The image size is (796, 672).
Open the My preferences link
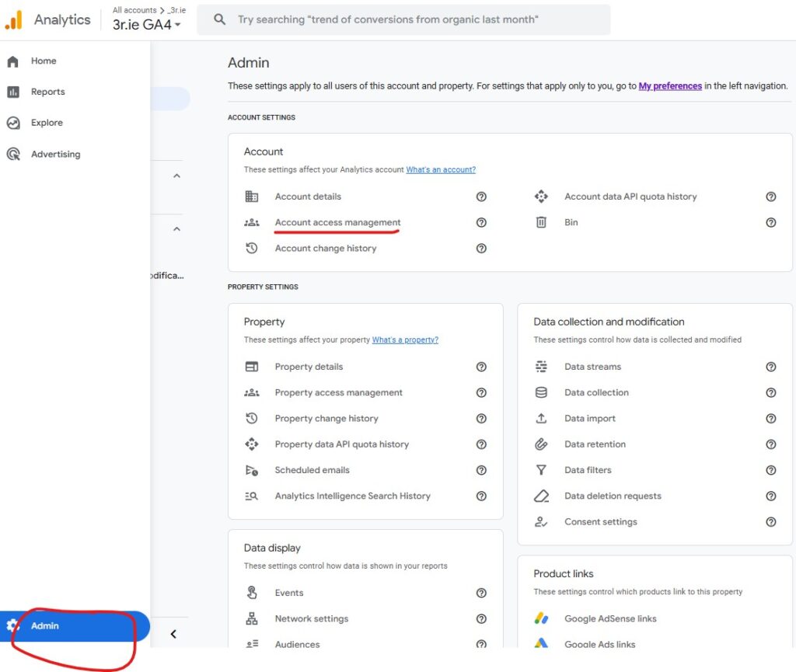coord(670,86)
